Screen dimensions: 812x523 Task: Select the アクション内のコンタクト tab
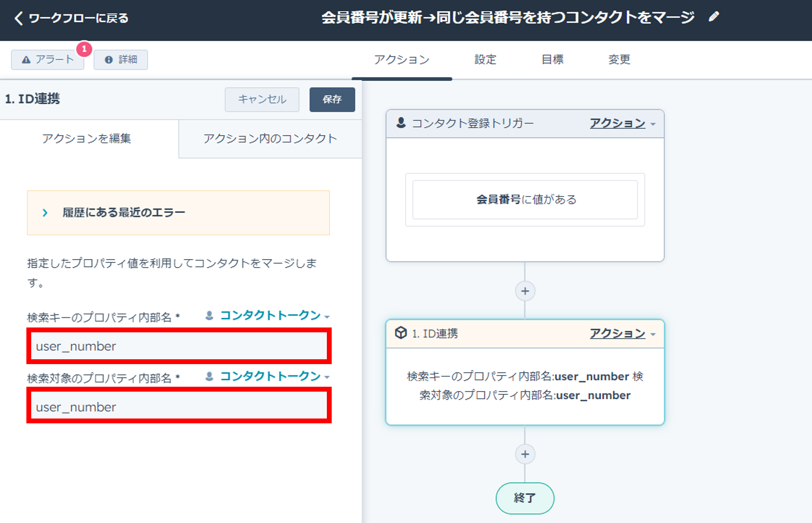(x=270, y=138)
